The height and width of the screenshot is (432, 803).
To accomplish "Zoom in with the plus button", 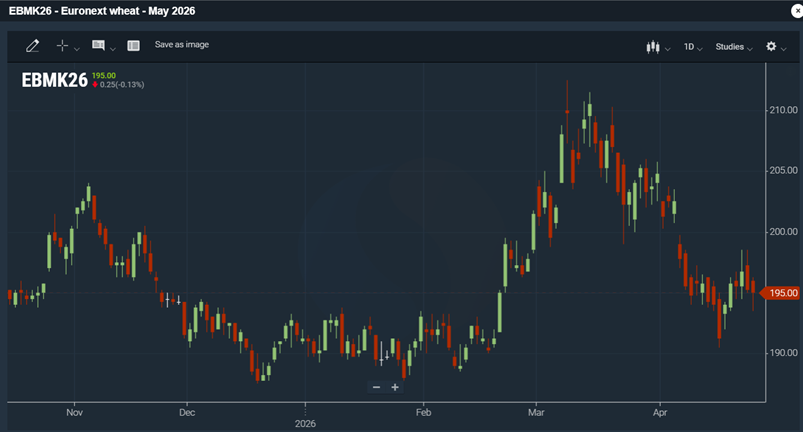I will [395, 387].
